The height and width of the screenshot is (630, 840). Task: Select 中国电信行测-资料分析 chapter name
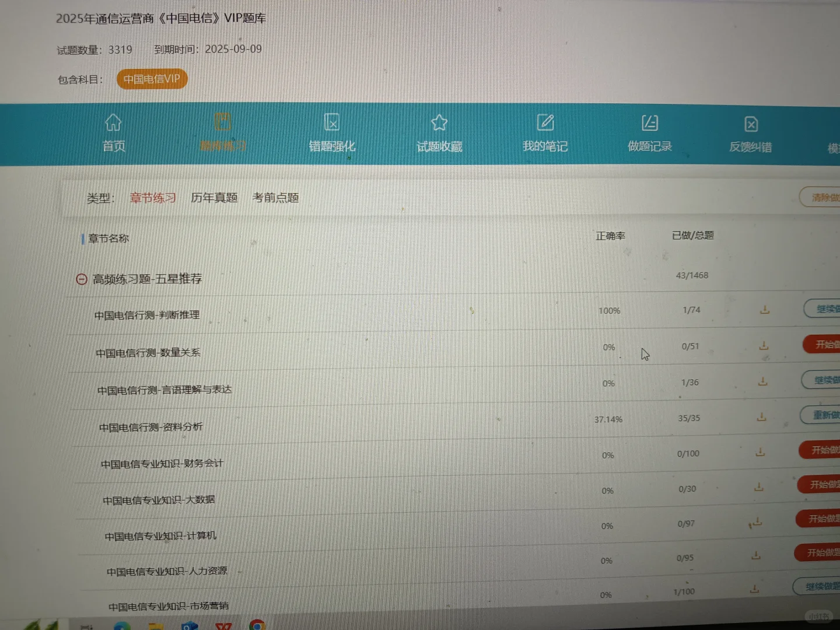point(151,427)
